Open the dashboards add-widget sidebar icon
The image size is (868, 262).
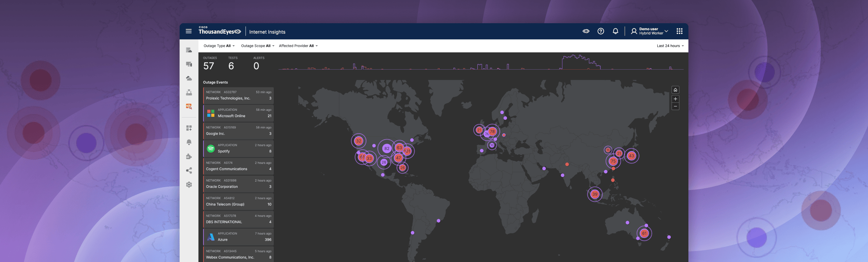[x=189, y=128]
